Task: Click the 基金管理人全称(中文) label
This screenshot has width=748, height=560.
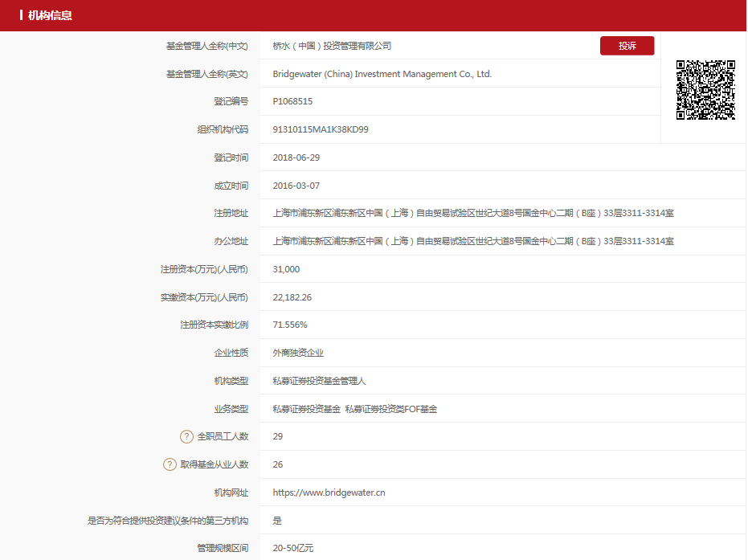Action: point(207,47)
